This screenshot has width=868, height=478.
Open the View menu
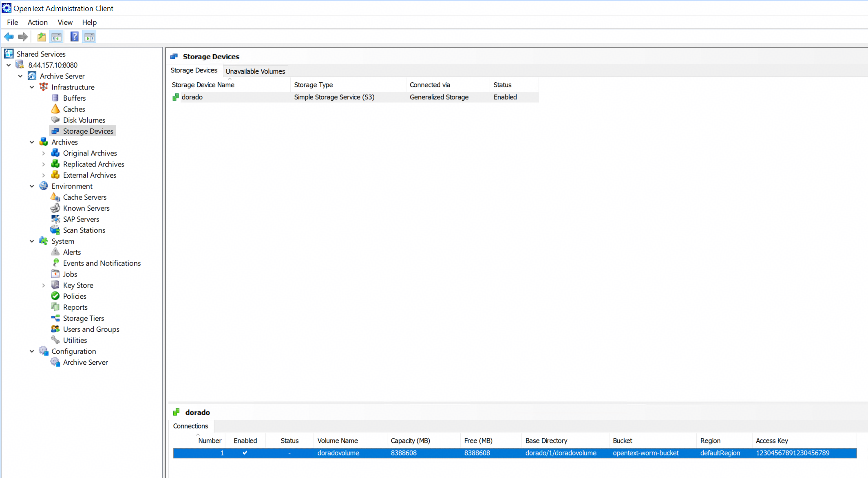(x=65, y=22)
